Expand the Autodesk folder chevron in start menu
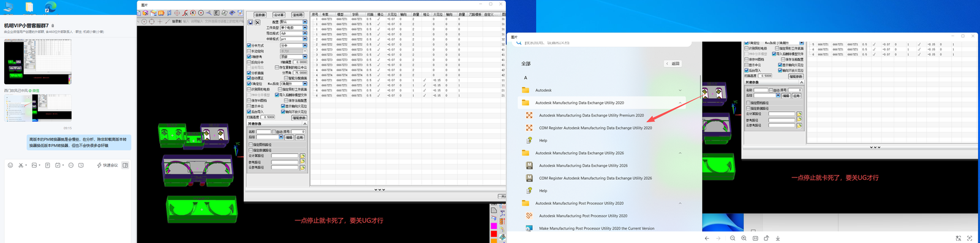 [680, 90]
